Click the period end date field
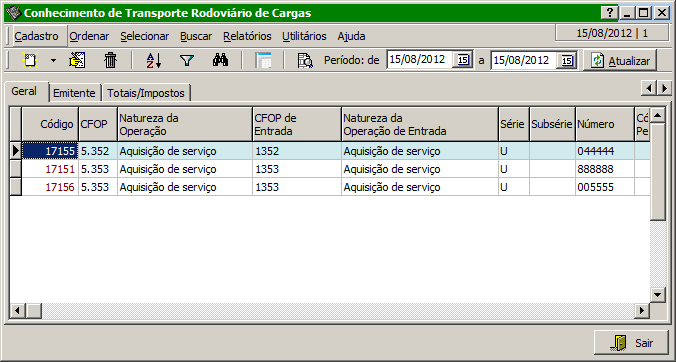This screenshot has width=676, height=362. pos(524,60)
